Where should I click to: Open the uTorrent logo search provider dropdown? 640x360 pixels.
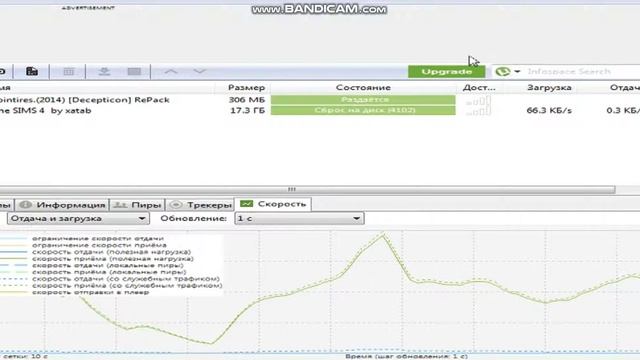pyautogui.click(x=508, y=71)
